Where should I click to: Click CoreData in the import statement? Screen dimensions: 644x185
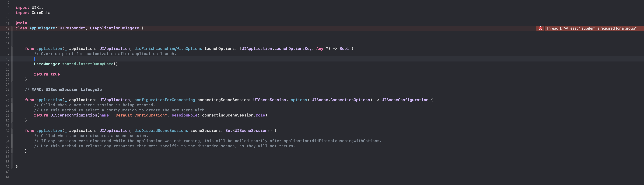click(x=41, y=13)
